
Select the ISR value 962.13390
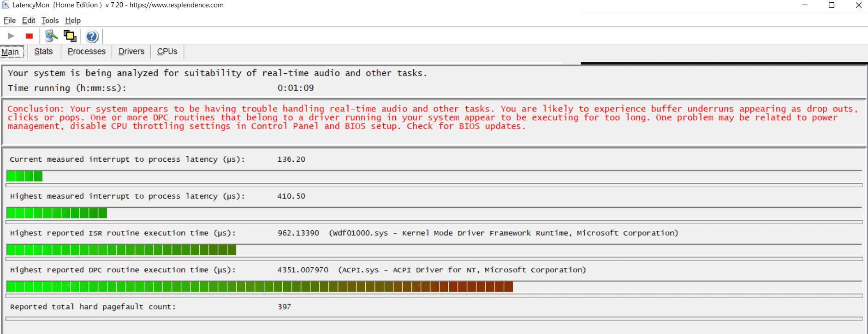tap(298, 233)
